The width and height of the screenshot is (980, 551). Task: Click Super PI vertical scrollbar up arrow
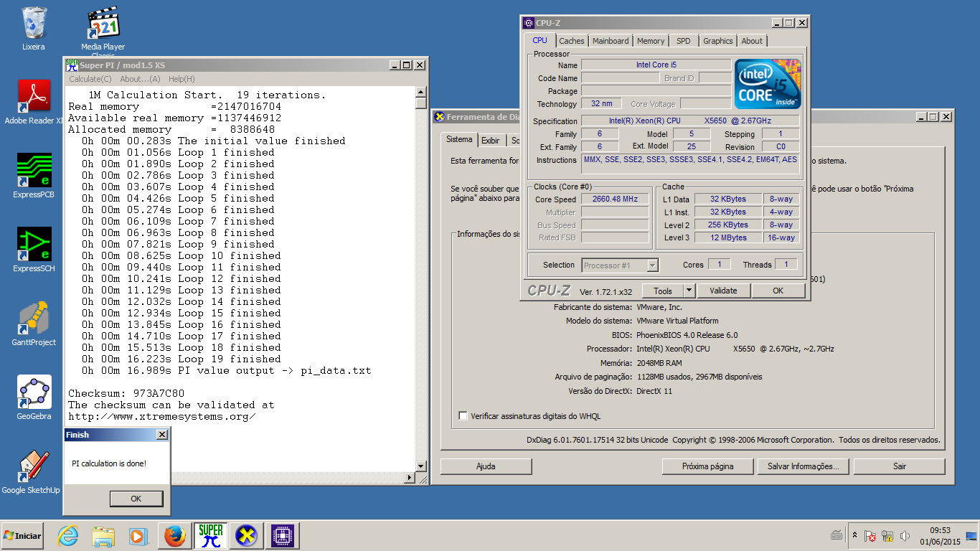421,92
